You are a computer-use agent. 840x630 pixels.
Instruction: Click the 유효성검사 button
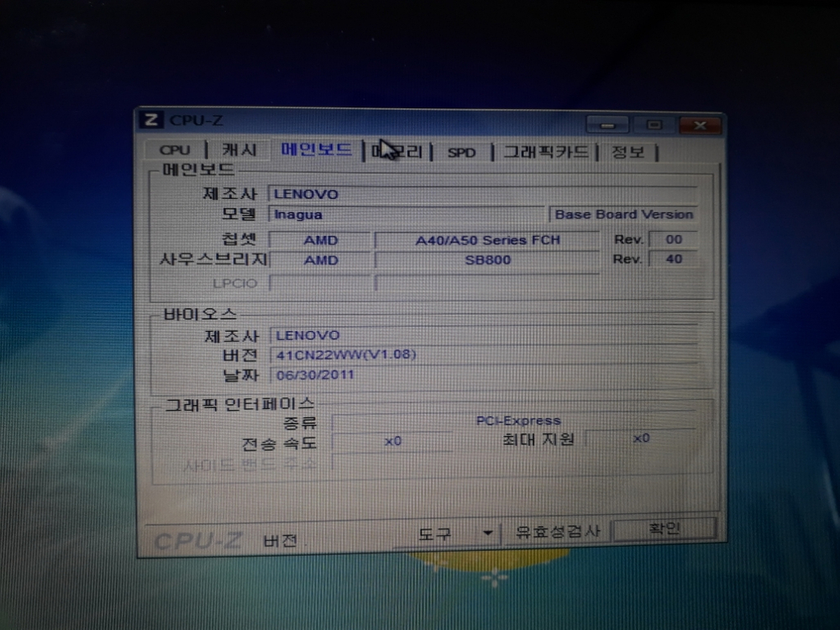pyautogui.click(x=557, y=532)
